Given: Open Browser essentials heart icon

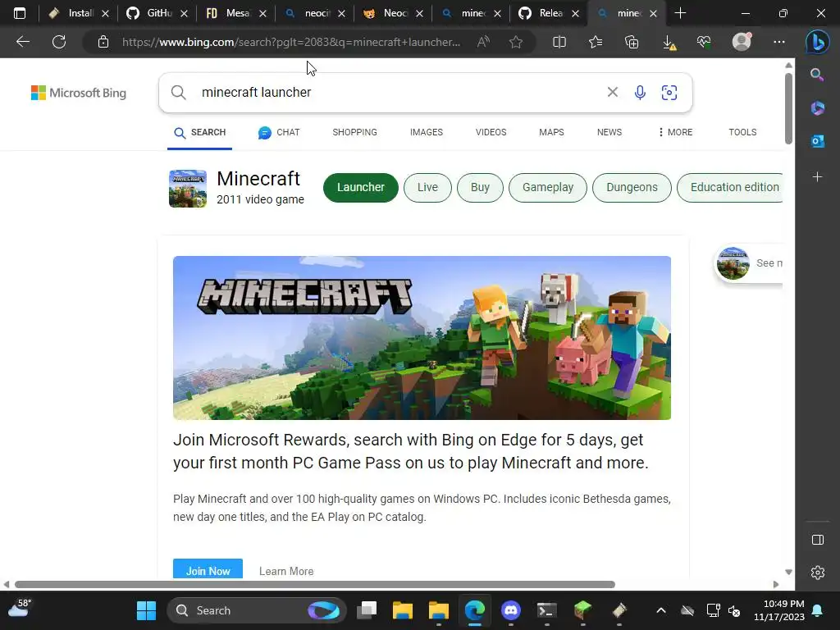Looking at the screenshot, I should 704,42.
